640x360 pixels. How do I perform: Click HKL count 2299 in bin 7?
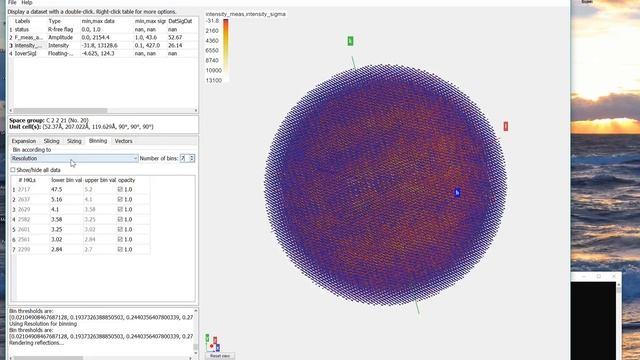point(24,249)
